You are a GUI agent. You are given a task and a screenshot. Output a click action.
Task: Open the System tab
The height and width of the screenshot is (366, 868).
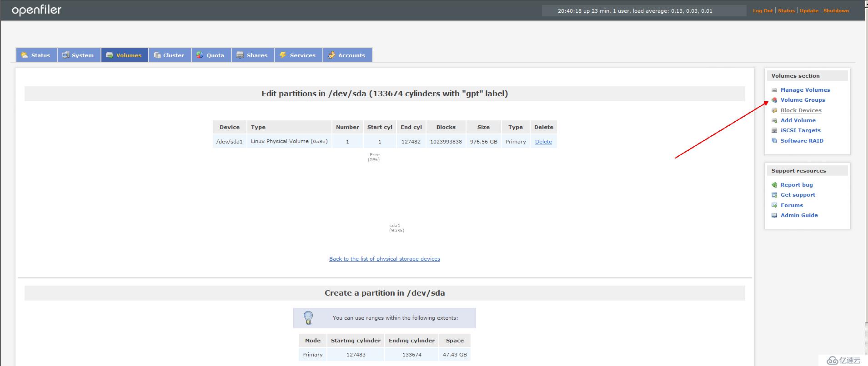(79, 55)
